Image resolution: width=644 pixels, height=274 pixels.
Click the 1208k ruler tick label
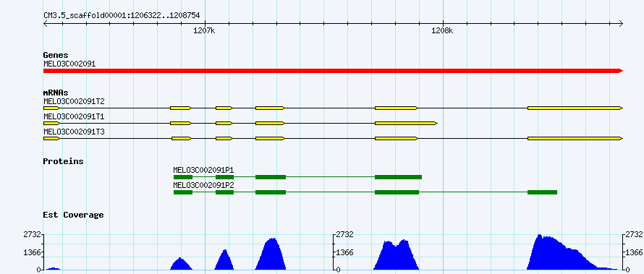pos(442,31)
